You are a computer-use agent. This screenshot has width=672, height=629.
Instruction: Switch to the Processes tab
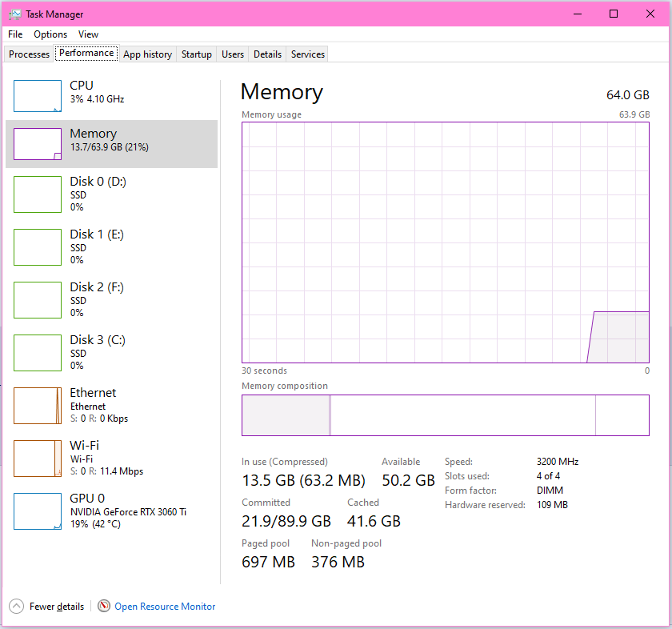click(29, 54)
